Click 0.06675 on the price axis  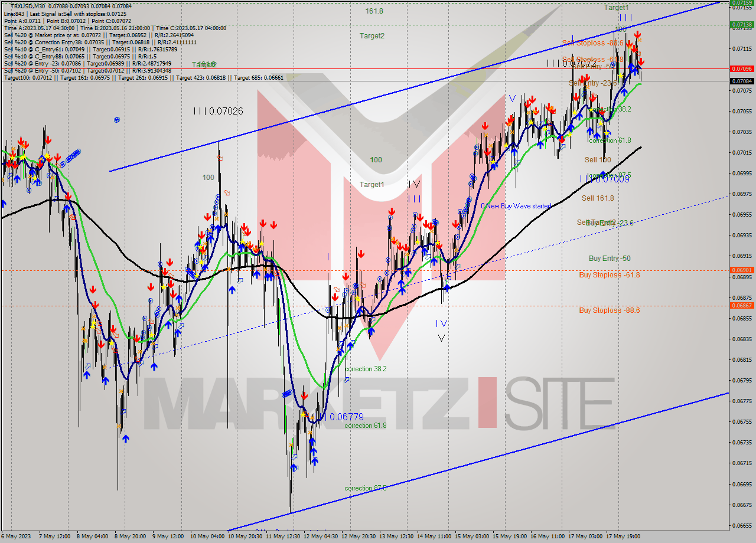[742, 505]
